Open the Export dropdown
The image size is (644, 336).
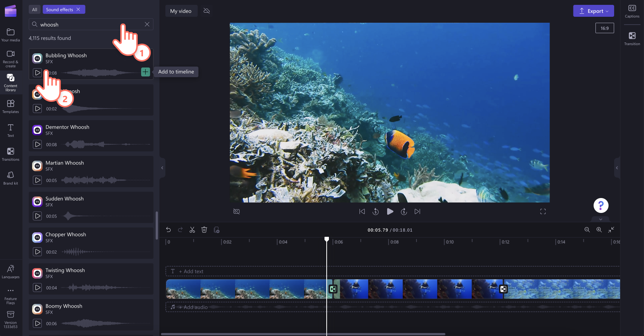coord(594,11)
